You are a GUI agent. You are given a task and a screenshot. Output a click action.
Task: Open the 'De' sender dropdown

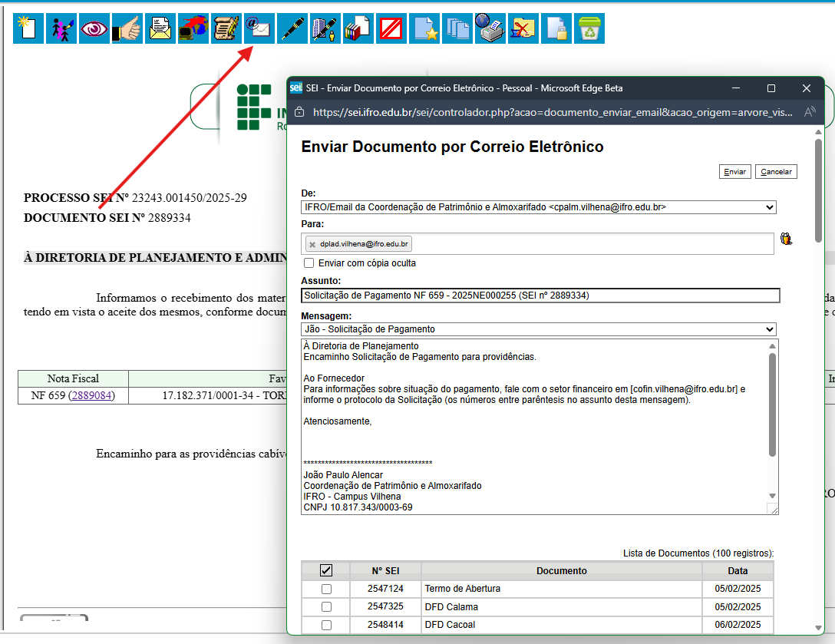(539, 207)
